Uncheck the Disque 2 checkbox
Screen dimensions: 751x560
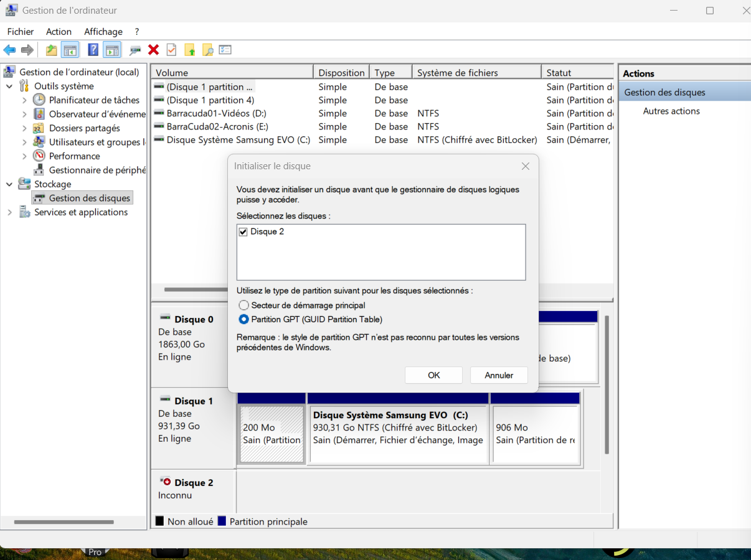243,231
